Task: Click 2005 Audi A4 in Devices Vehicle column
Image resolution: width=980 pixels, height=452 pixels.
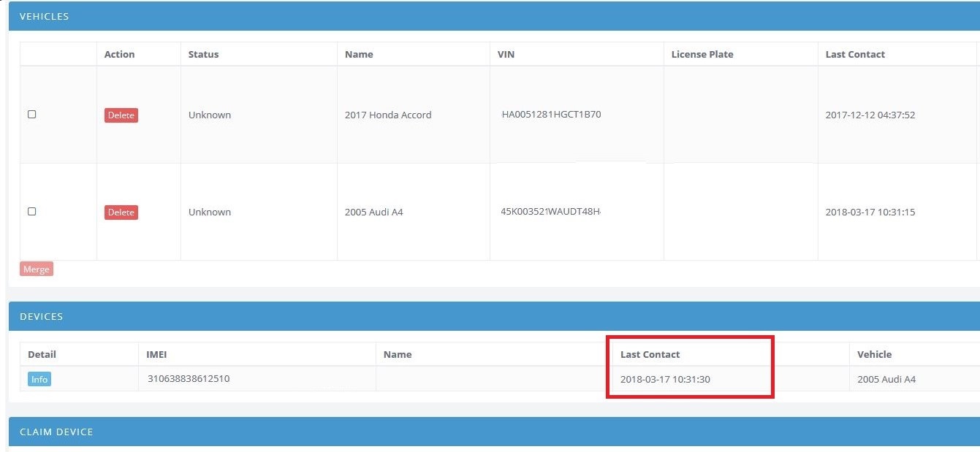Action: tap(886, 380)
